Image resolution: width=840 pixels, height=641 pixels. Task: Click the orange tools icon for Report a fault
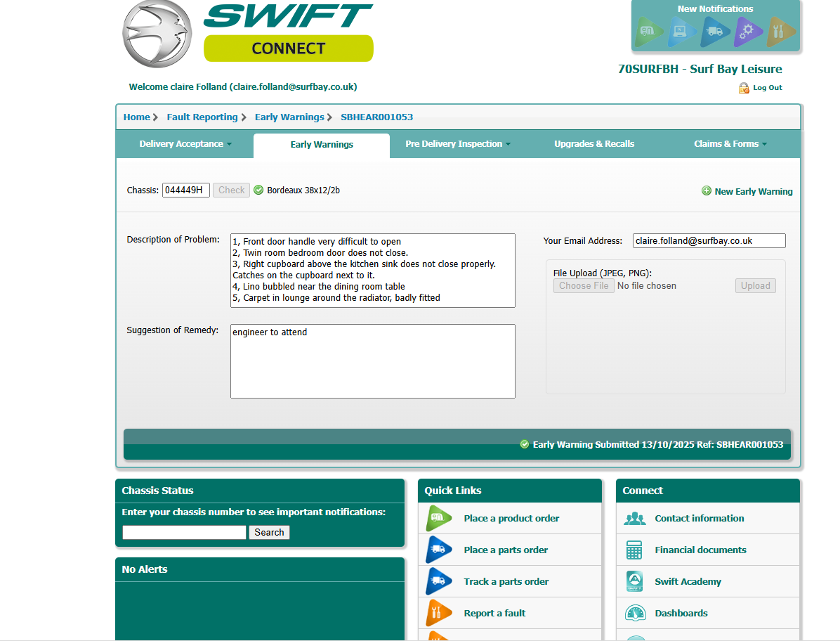coord(439,613)
